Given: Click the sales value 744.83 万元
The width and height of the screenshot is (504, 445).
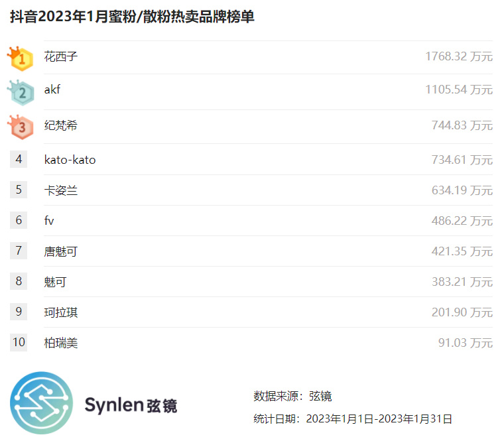Looking at the screenshot, I should [x=462, y=125].
